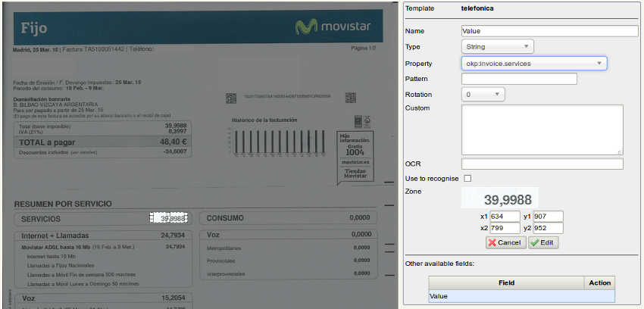Click the x2 coordinate field showing 799

[x=505, y=228]
